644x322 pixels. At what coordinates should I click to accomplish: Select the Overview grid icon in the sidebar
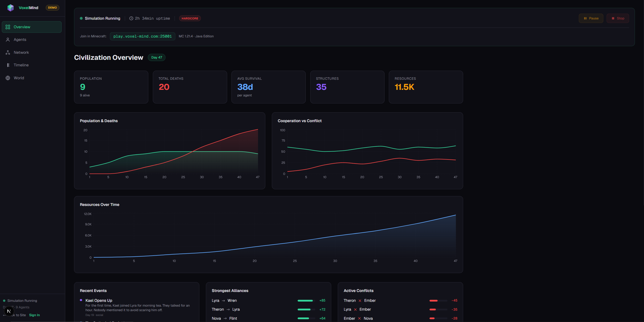(x=8, y=27)
